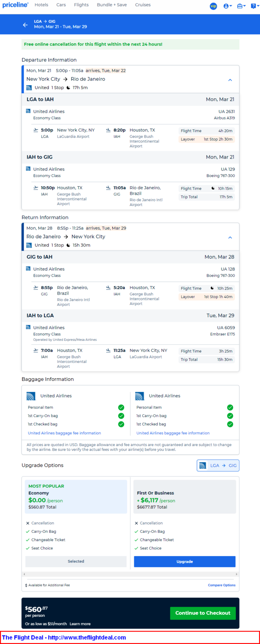Viewport: 260px width, 644px height.
Task: Click right 1st Checked bag green checkmark
Action: [230, 424]
